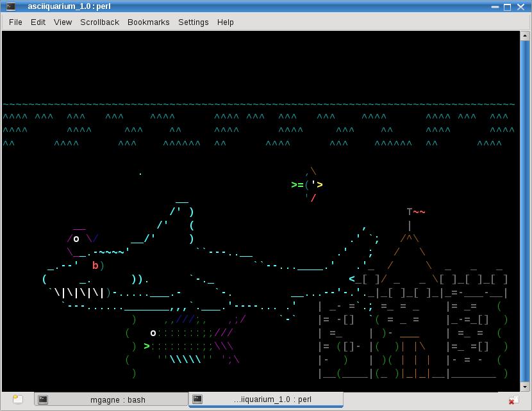Open the Edit menu
This screenshot has height=411, width=532.
click(x=38, y=22)
